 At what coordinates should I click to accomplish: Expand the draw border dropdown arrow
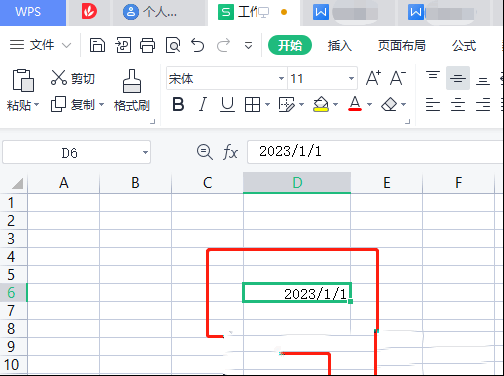(x=301, y=105)
